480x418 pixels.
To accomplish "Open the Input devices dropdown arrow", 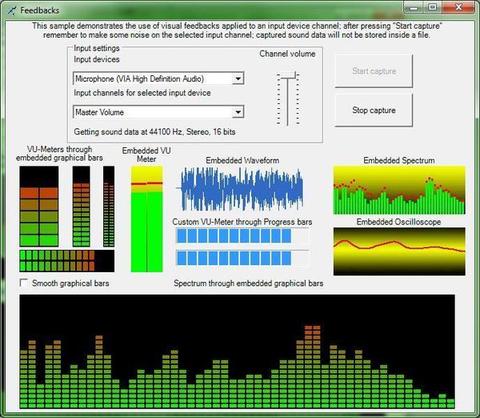I will point(238,79).
